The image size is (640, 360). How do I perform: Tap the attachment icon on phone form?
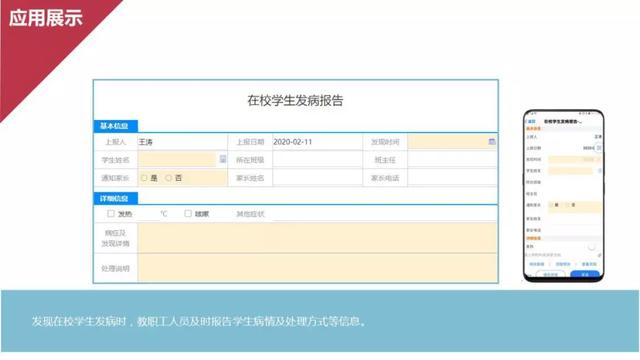599,255
